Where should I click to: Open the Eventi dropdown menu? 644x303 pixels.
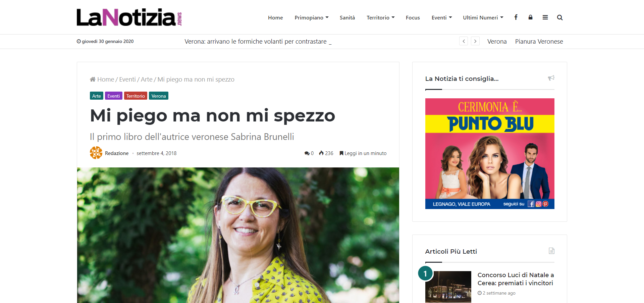tap(442, 17)
